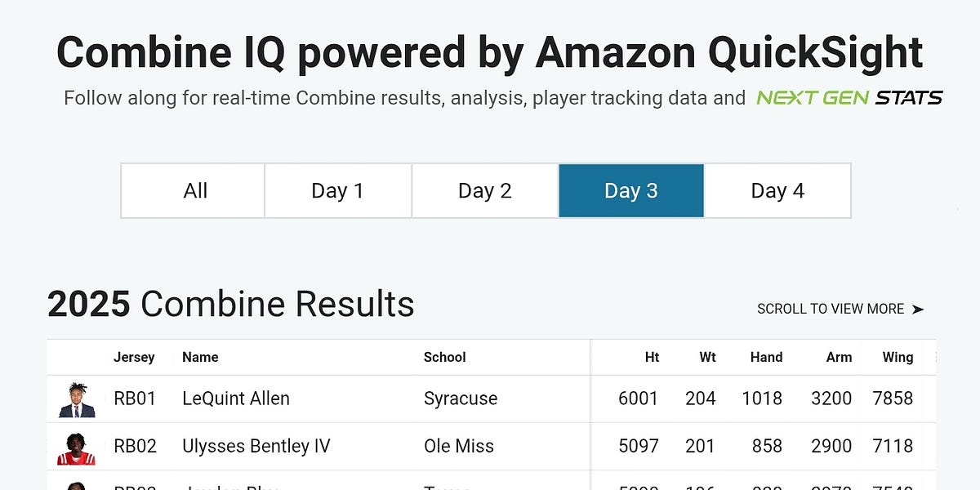Click the SCROLL TO VIEW MORE link
The width and height of the screenshot is (980, 490).
(829, 309)
